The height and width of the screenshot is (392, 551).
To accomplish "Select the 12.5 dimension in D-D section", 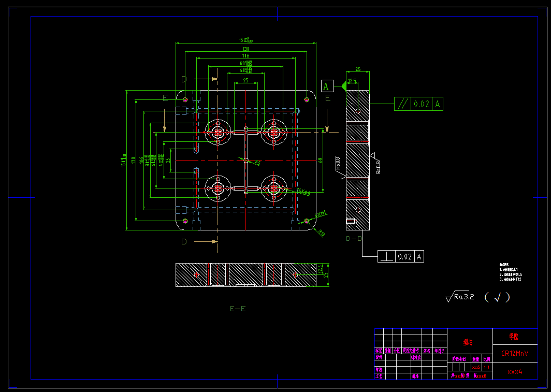I will pyautogui.click(x=352, y=81).
